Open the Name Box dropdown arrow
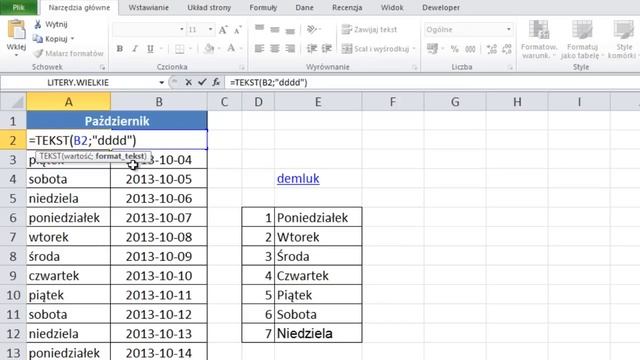Image resolution: width=640 pixels, height=360 pixels. (x=162, y=82)
